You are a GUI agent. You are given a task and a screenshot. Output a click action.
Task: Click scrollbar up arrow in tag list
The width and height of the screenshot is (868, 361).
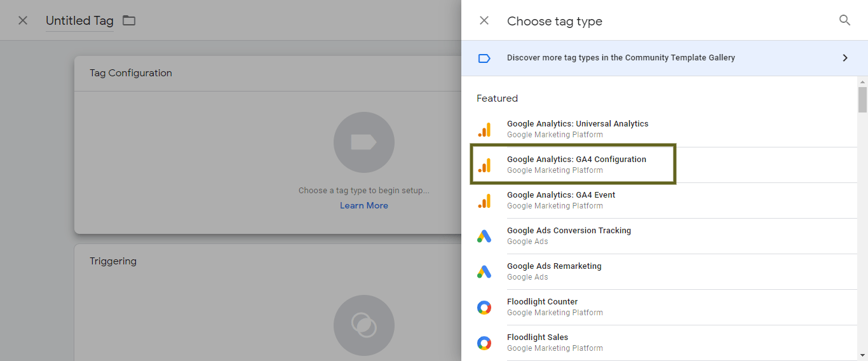tap(862, 81)
